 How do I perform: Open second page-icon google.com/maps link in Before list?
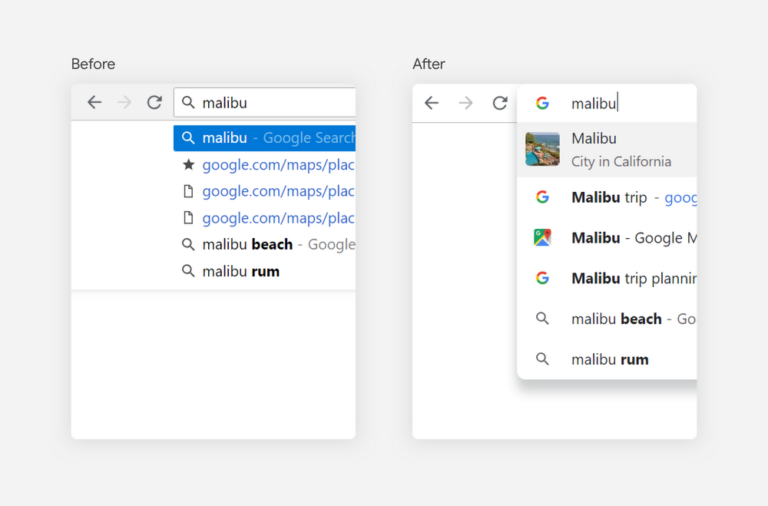tap(278, 218)
